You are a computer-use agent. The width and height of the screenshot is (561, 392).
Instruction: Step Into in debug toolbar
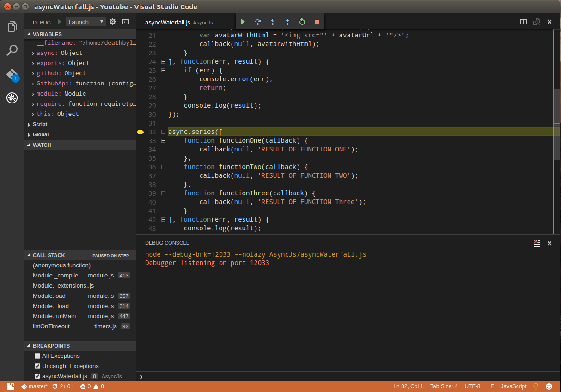(x=273, y=22)
